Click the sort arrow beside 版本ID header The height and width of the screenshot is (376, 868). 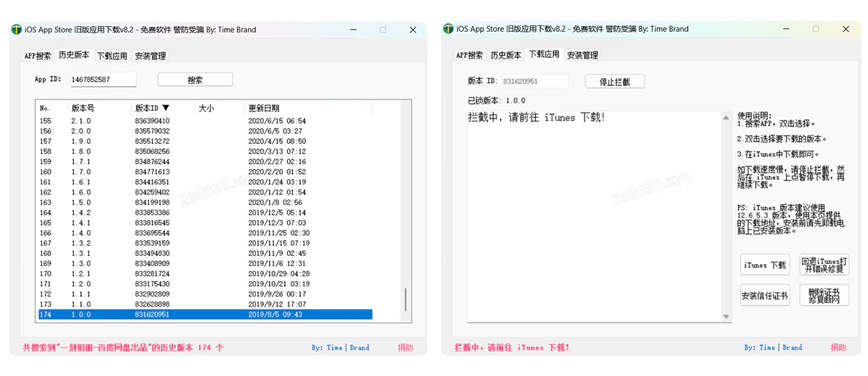tap(166, 108)
